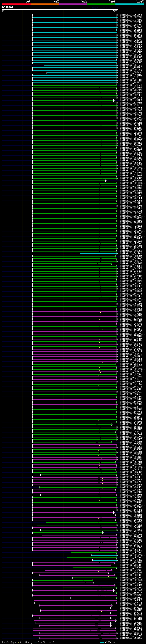Open the UniRef100_O82531 entry
This screenshot has width=146, height=644.
[131, 17]
